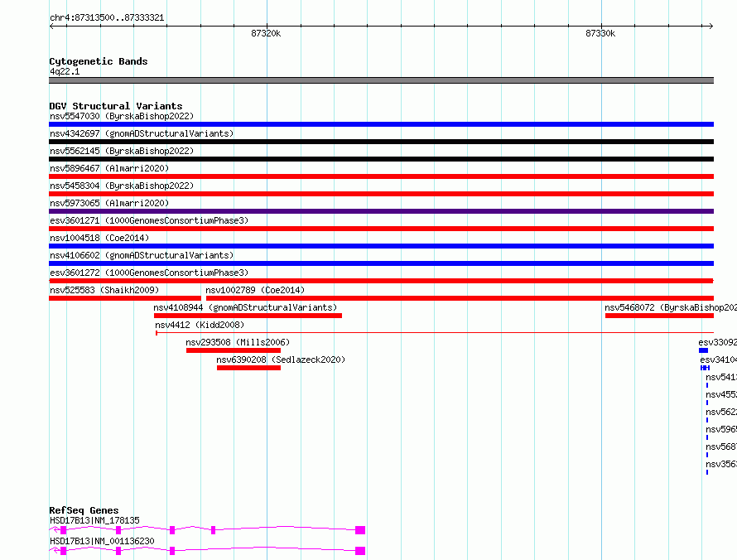
Task: Open nsv5973065 (Almarri2020) variant label
Action: point(109,203)
